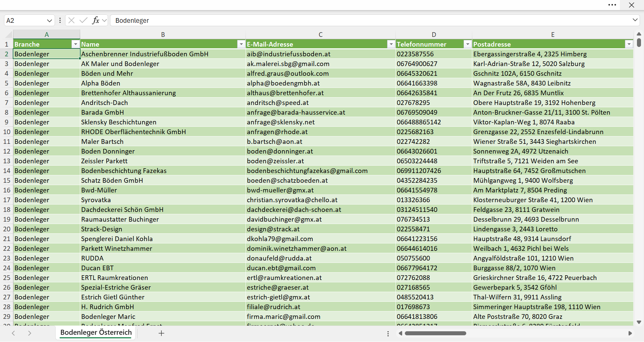This screenshot has width=644, height=342.
Task: Open the Name column filter dropdown
Action: coord(241,44)
